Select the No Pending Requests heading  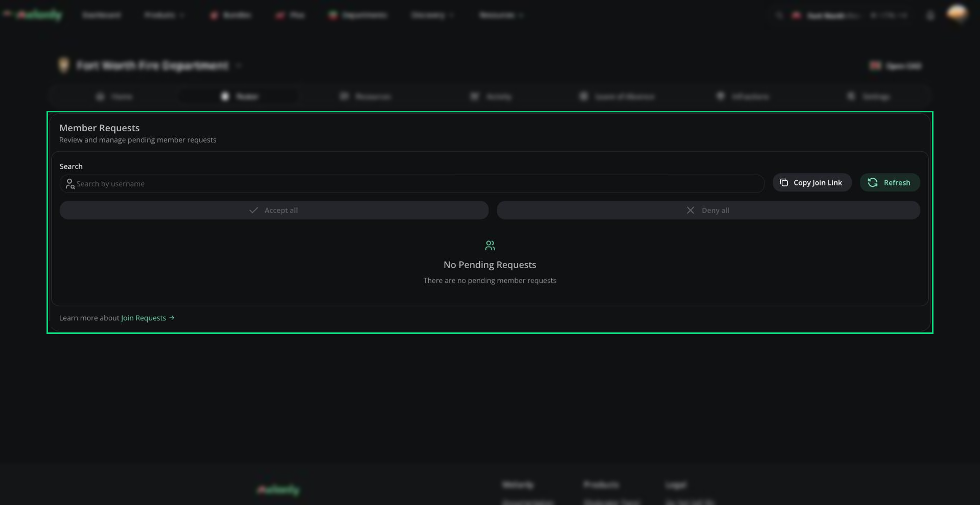pyautogui.click(x=490, y=265)
